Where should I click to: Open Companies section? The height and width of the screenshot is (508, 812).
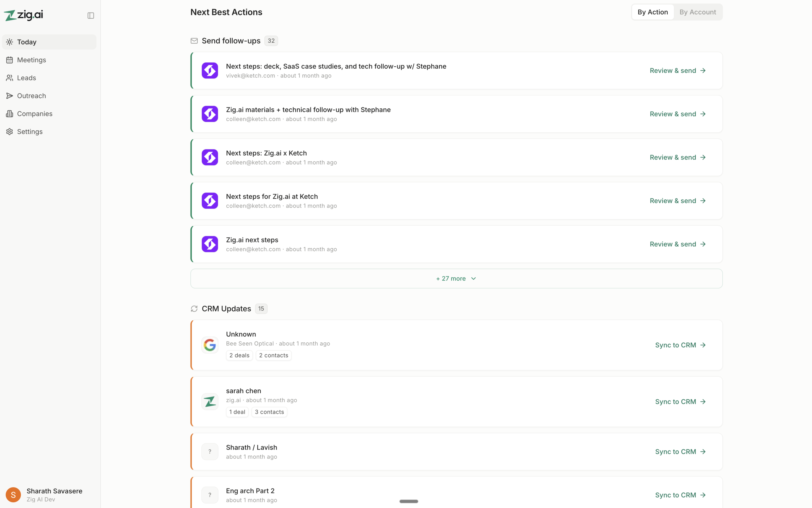pos(49,113)
